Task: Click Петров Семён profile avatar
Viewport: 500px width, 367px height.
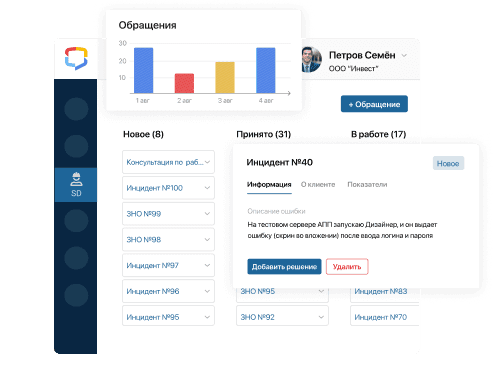Action: 311,59
